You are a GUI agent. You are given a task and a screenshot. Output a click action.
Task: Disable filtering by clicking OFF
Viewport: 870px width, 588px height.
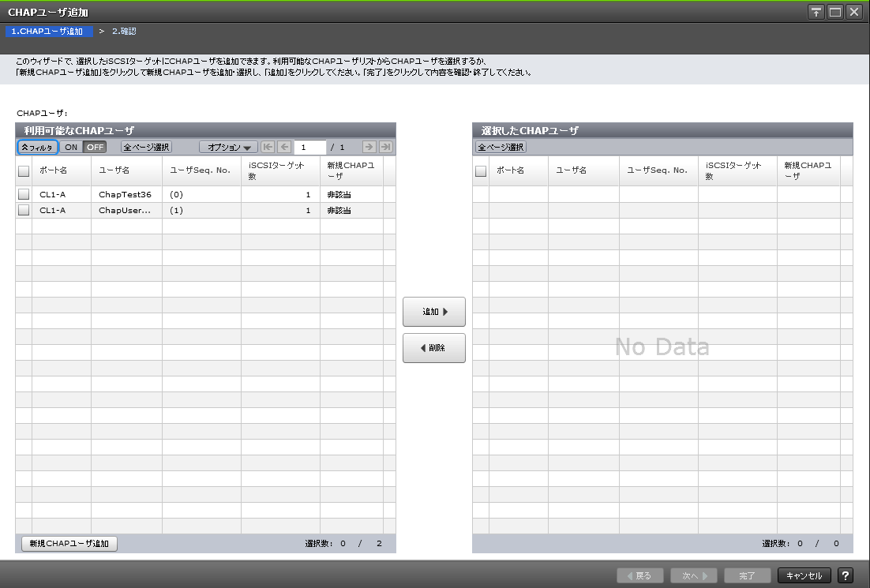point(94,147)
